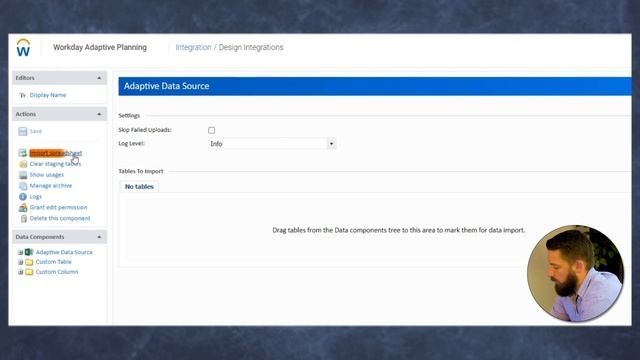The width and height of the screenshot is (640, 360).
Task: Open the Display Name editor link
Action: 48,95
